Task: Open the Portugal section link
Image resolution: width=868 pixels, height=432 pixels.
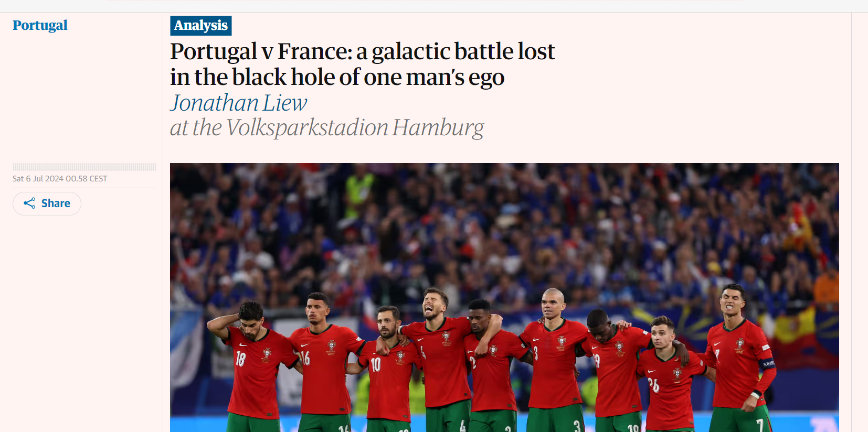Action: tap(40, 25)
